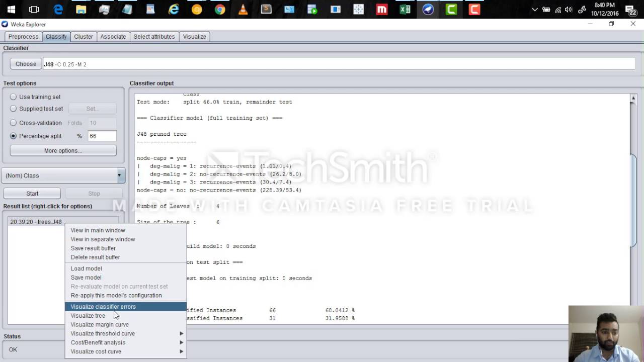This screenshot has width=644, height=362.
Task: Go to the Select attributes tab
Action: (154, 37)
